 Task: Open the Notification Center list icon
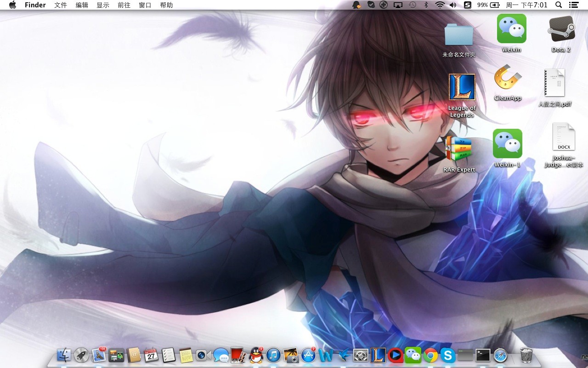(x=574, y=5)
